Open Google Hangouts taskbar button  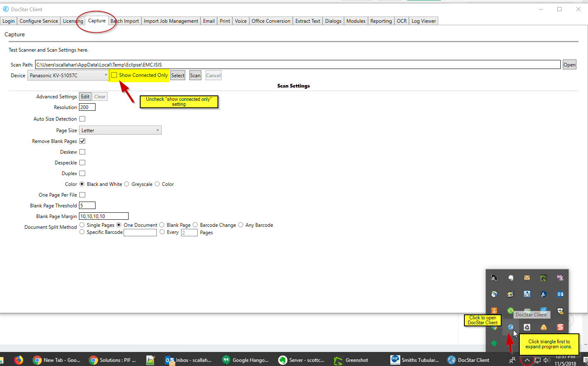click(x=245, y=360)
